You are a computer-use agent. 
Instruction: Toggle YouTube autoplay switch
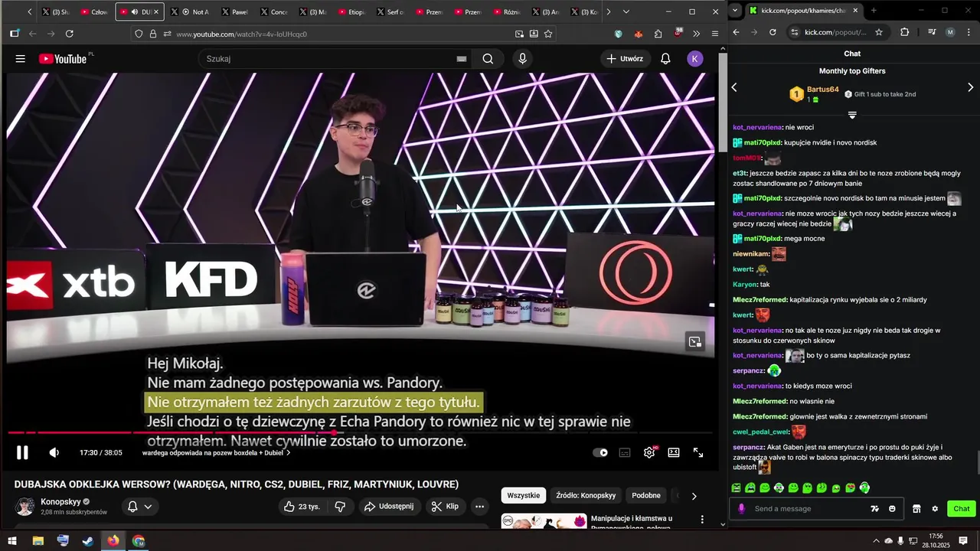coord(601,452)
